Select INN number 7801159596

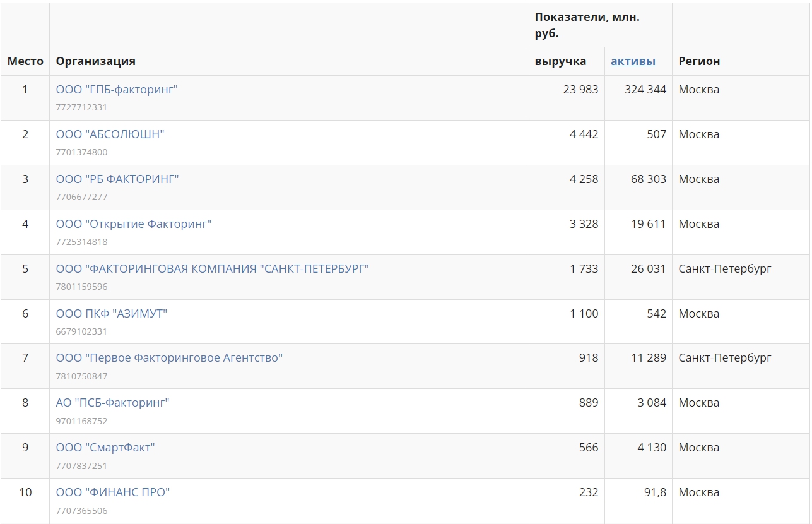pyautogui.click(x=81, y=287)
